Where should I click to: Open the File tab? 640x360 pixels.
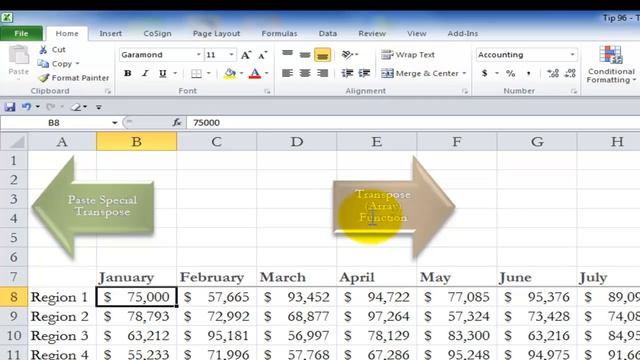(x=21, y=33)
